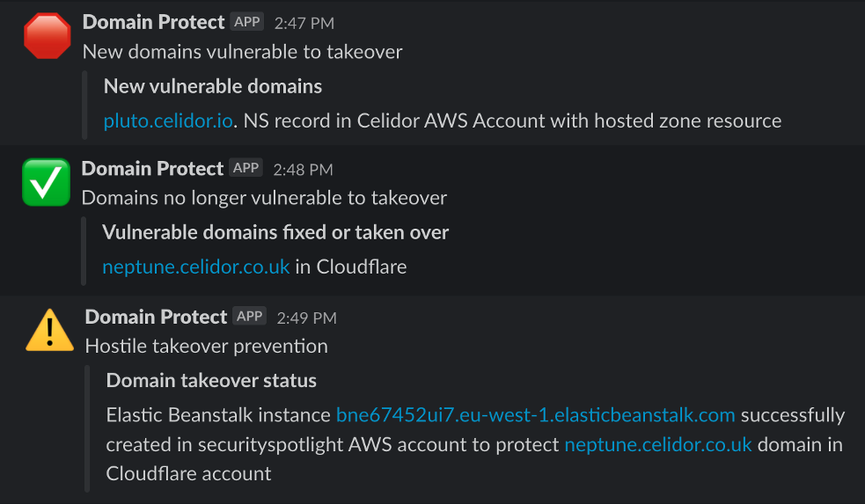
Task: Click the APP badge on the 2:48 PM message
Action: [246, 168]
